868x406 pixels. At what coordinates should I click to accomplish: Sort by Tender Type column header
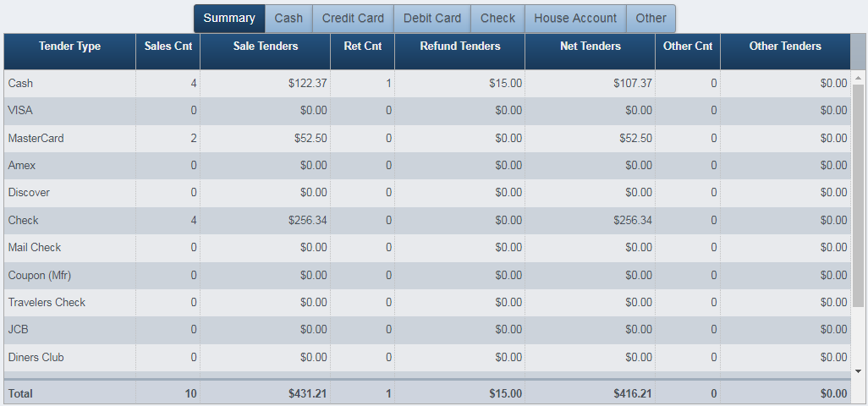tap(69, 47)
